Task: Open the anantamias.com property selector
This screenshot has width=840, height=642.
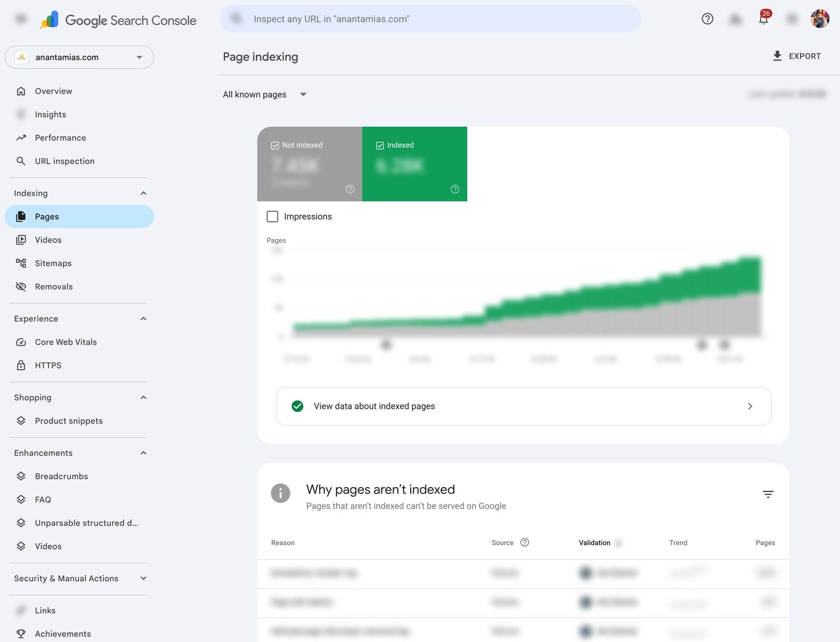Action: [79, 57]
